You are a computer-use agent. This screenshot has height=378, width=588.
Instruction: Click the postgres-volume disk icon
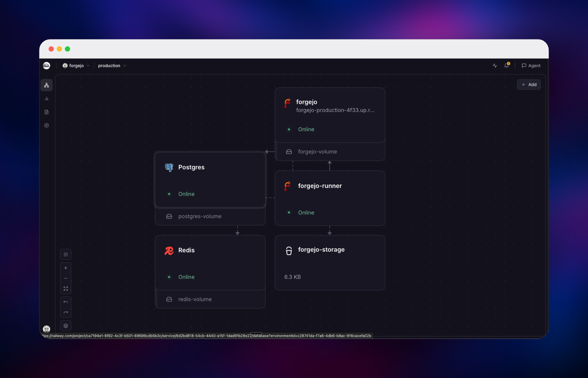(x=169, y=216)
